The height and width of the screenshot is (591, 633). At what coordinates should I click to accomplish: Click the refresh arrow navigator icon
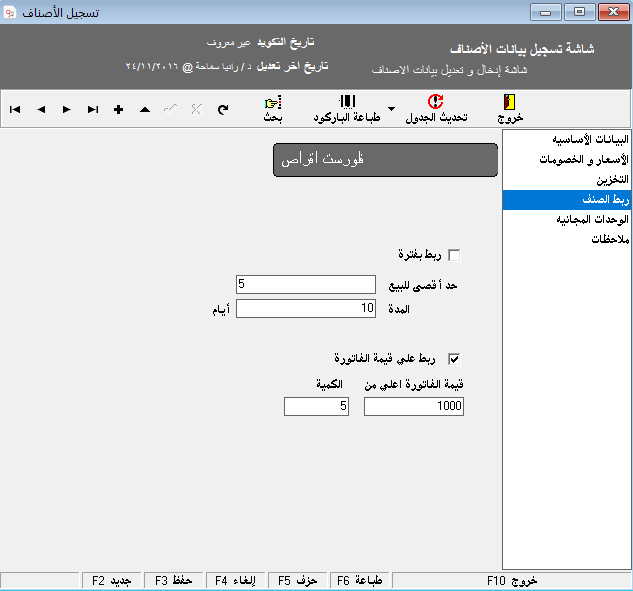(222, 109)
